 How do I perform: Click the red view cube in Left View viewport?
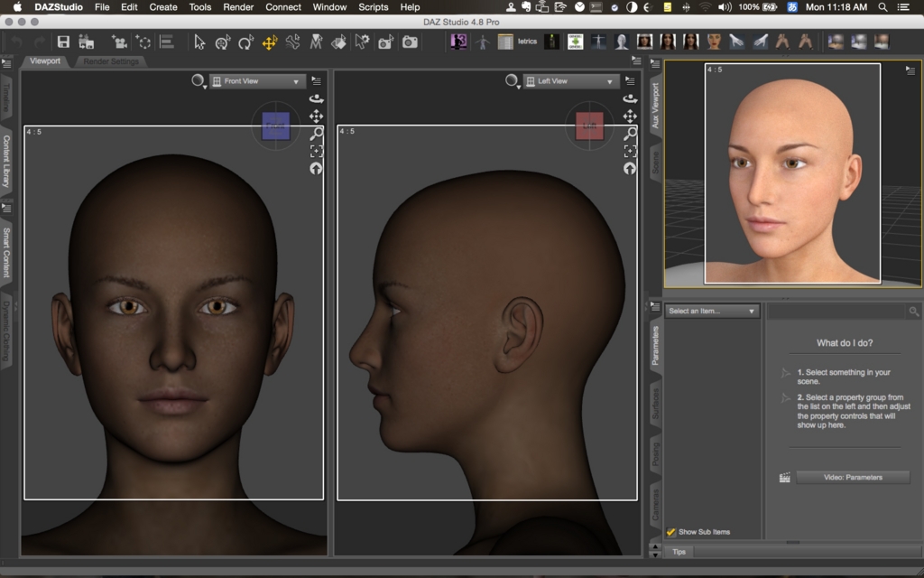click(x=590, y=126)
